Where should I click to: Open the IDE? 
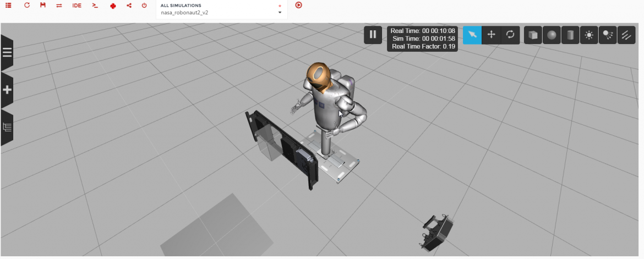point(77,5)
